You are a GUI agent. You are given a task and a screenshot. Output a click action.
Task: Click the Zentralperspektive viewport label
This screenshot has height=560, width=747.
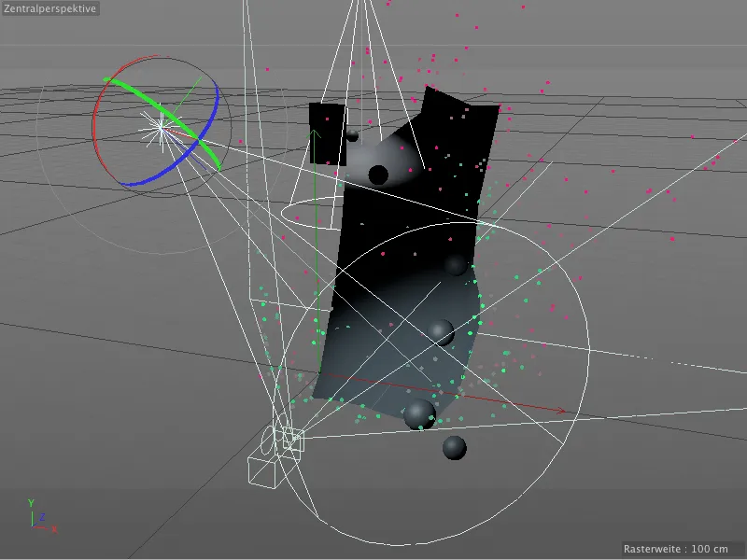(x=50, y=8)
